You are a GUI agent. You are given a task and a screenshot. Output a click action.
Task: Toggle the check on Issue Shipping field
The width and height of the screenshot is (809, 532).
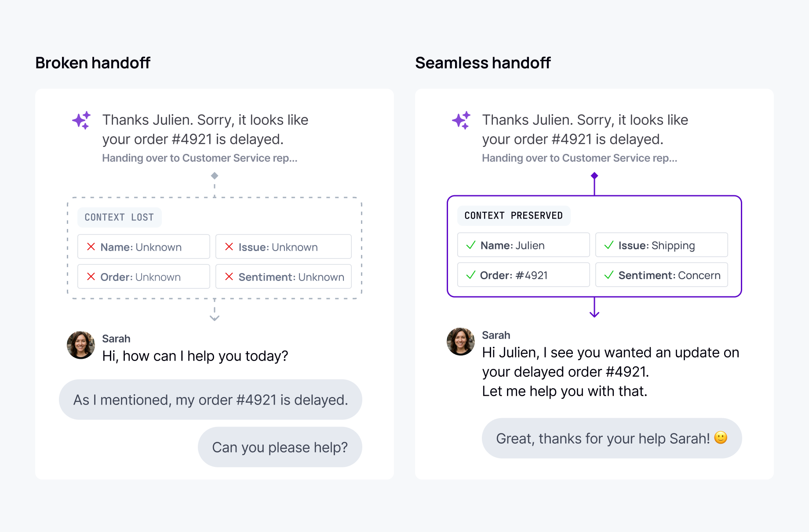point(609,245)
